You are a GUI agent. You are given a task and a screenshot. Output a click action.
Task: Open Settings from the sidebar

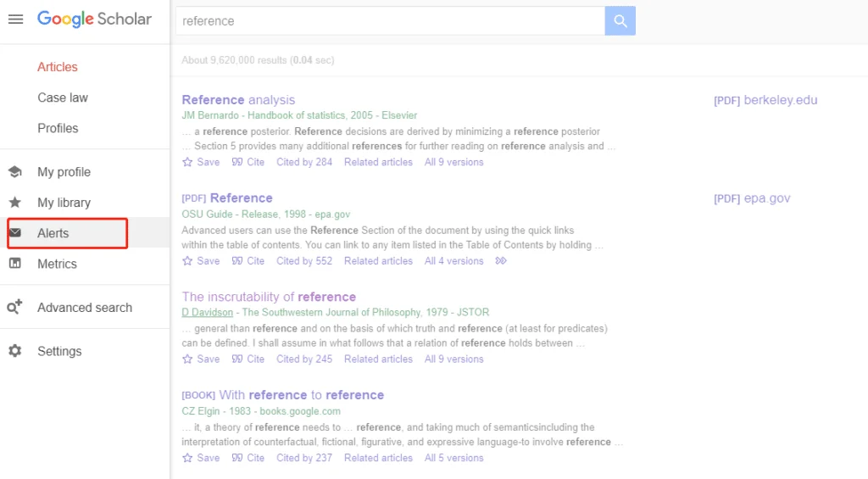point(59,351)
